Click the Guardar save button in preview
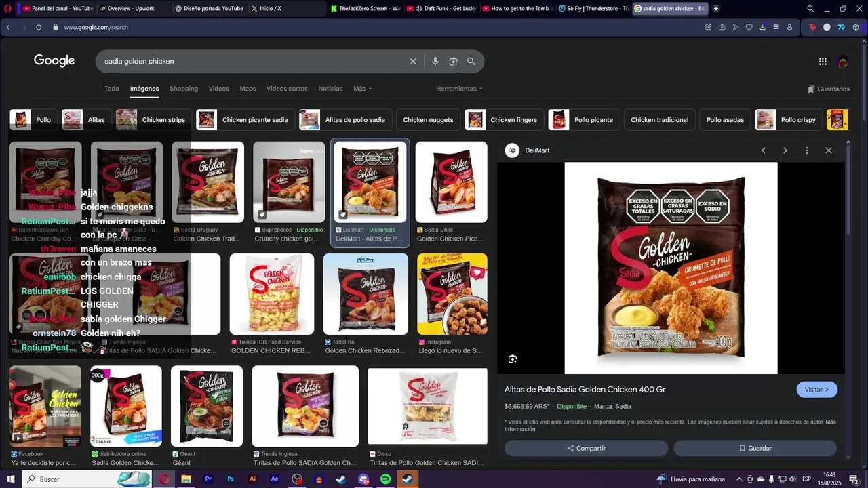The width and height of the screenshot is (868, 488). click(755, 448)
